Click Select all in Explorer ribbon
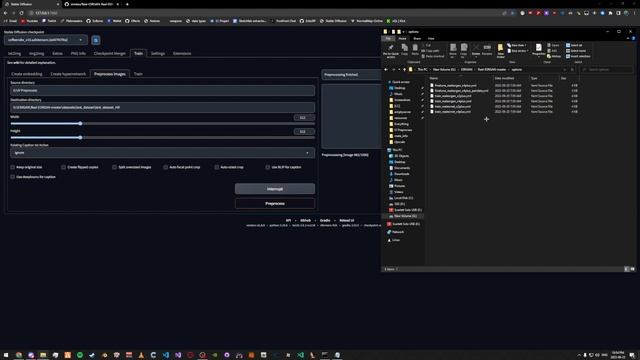The width and height of the screenshot is (640, 360). click(574, 45)
